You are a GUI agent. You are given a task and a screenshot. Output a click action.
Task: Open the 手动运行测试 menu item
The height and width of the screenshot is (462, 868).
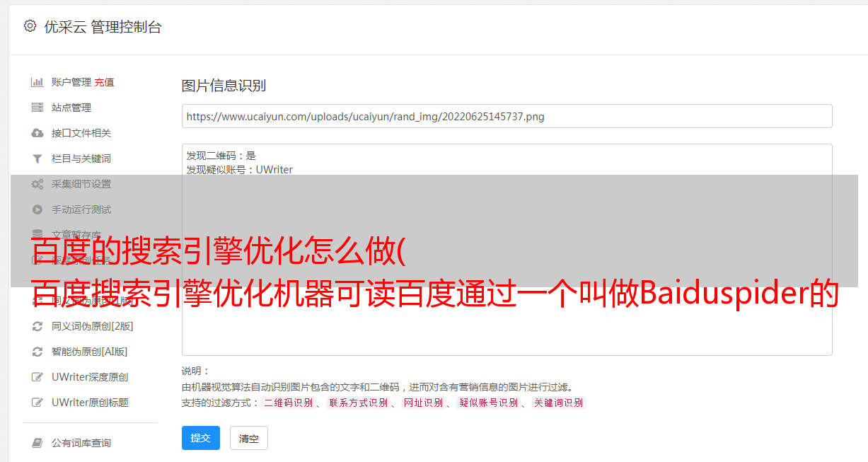[81, 209]
